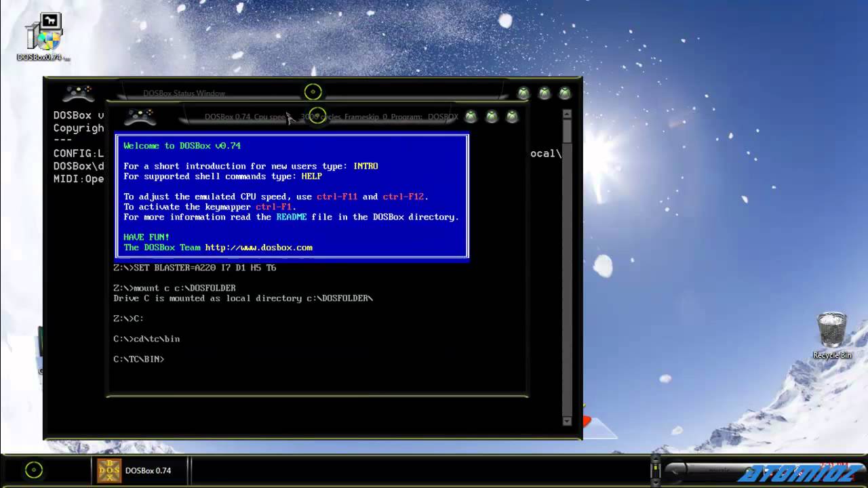Maximize the DOSBox 0.74 emulator window
This screenshot has width=868, height=488.
tap(492, 117)
